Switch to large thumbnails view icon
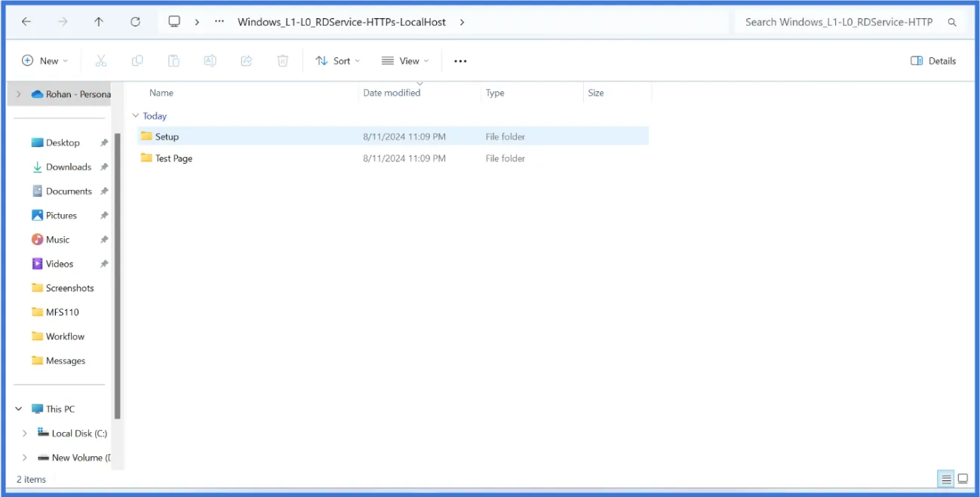This screenshot has height=497, width=980. point(963,479)
